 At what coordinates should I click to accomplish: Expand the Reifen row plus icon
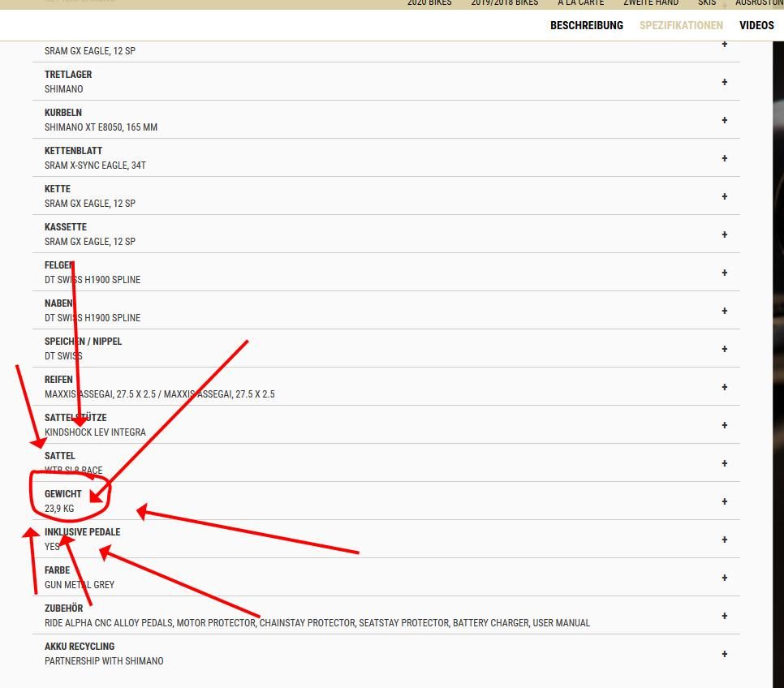click(724, 387)
